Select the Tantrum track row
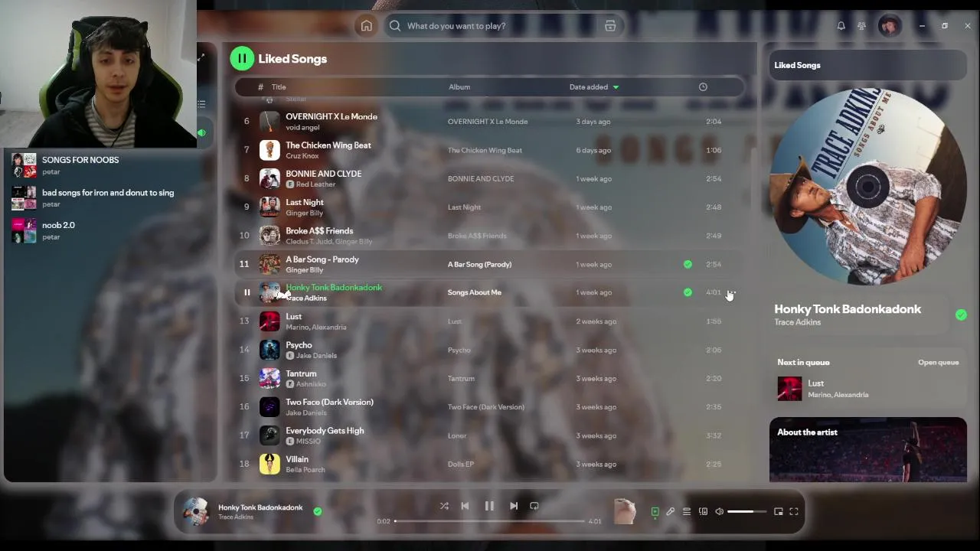Image resolution: width=980 pixels, height=551 pixels. tap(490, 379)
